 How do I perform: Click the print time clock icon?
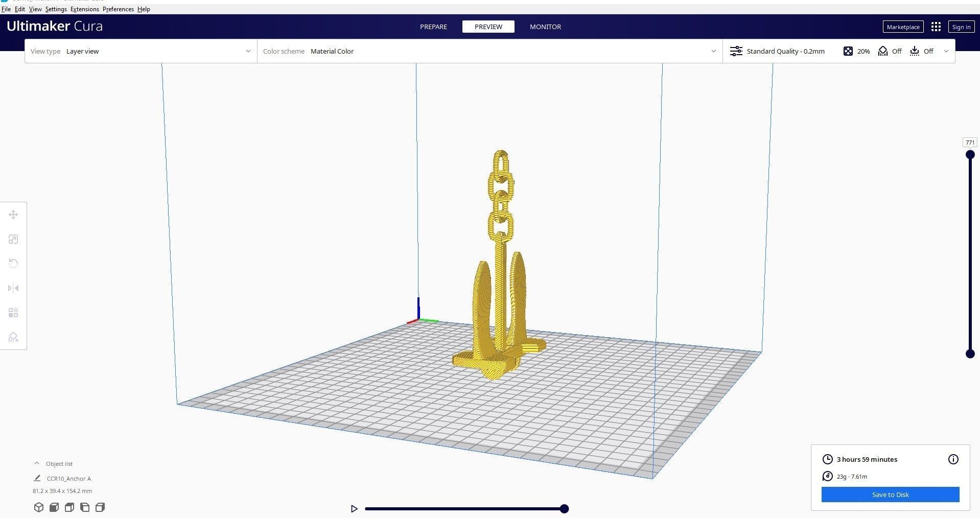(x=828, y=459)
